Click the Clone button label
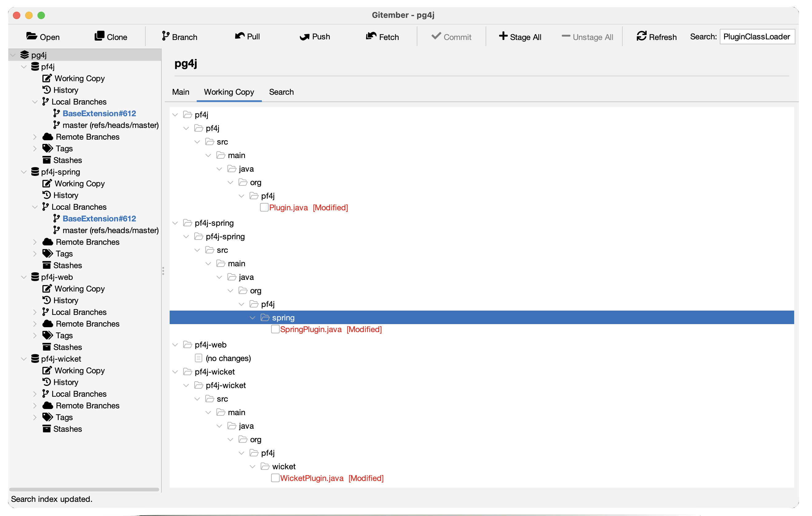This screenshot has height=516, width=812. click(x=117, y=37)
